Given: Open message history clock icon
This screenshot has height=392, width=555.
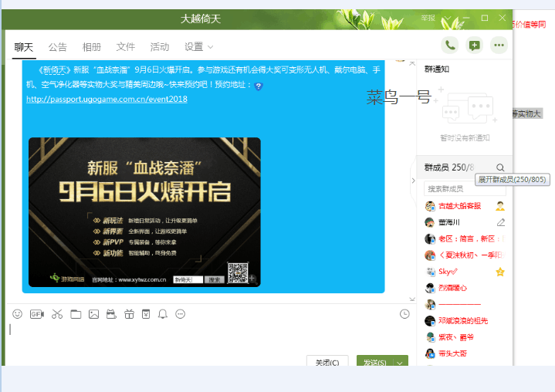Looking at the screenshot, I should point(404,314).
